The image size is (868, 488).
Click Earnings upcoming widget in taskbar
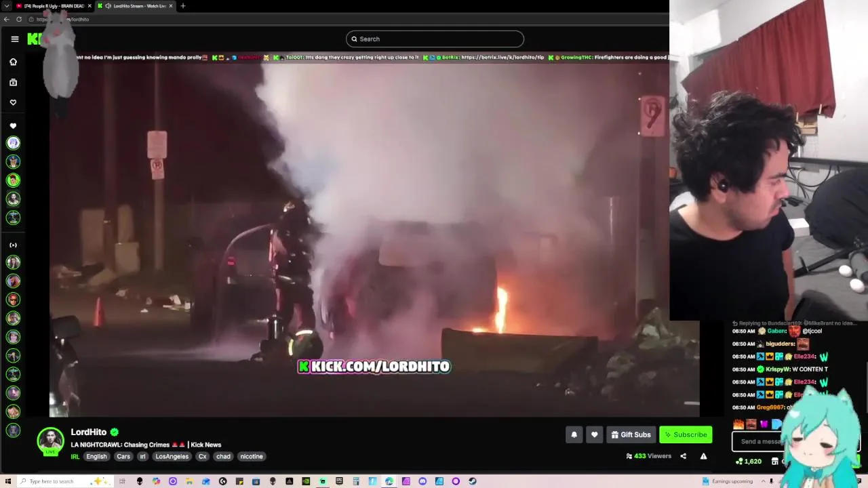(x=728, y=481)
